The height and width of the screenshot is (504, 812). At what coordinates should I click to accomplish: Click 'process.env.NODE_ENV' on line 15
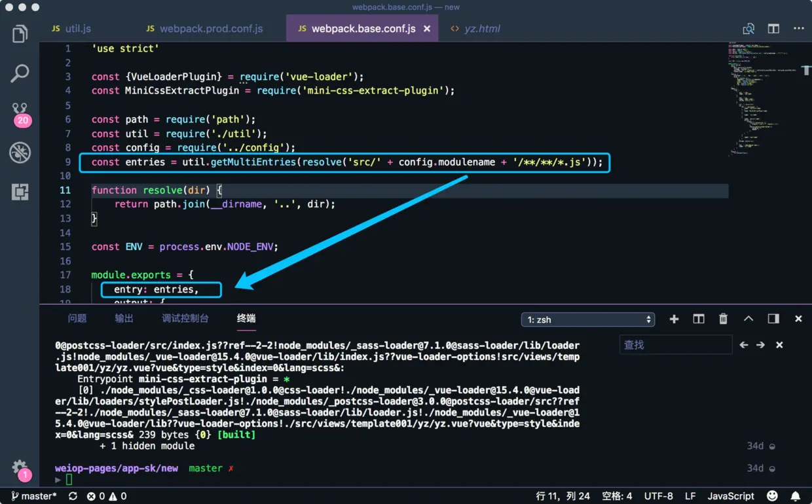(218, 247)
